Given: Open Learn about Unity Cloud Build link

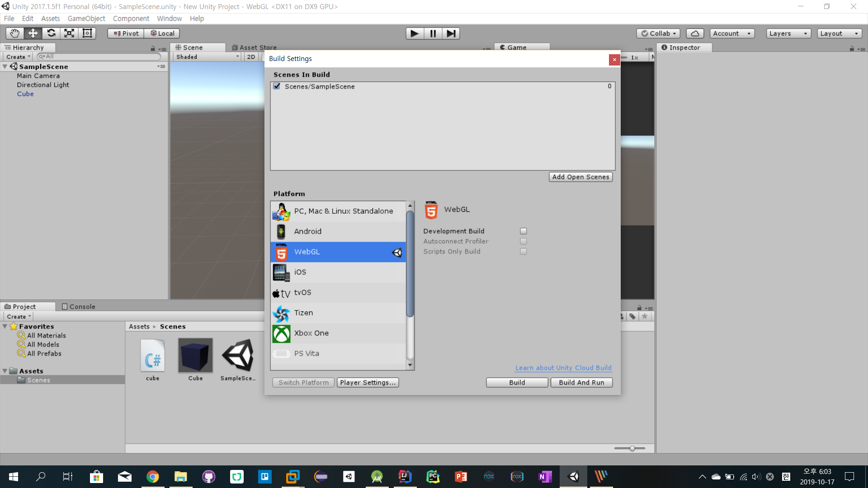Looking at the screenshot, I should [x=563, y=368].
